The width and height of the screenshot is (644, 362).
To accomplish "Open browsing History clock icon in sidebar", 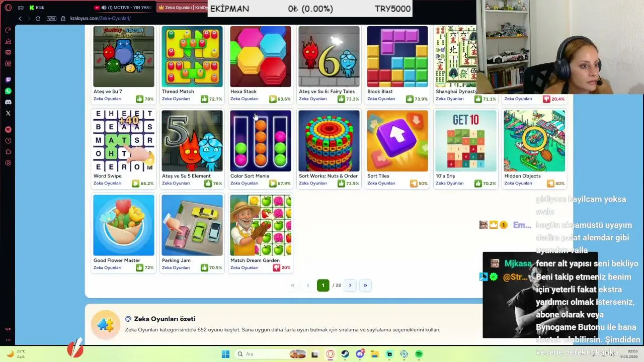I will [x=8, y=141].
